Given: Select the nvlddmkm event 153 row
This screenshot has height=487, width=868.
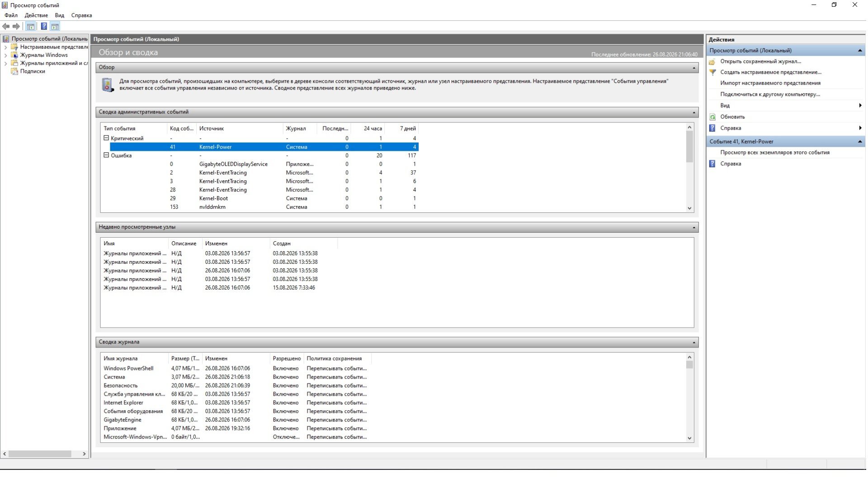Looking at the screenshot, I should tap(264, 207).
